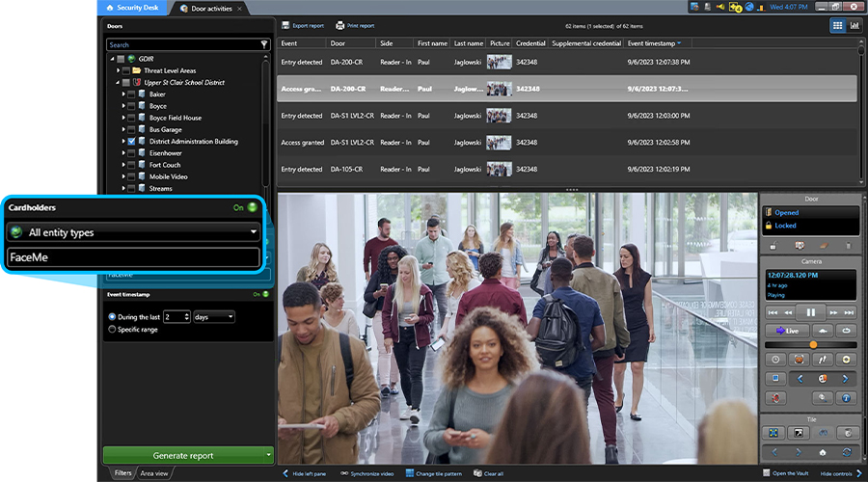
Task: Open the Area view tab
Action: point(154,473)
